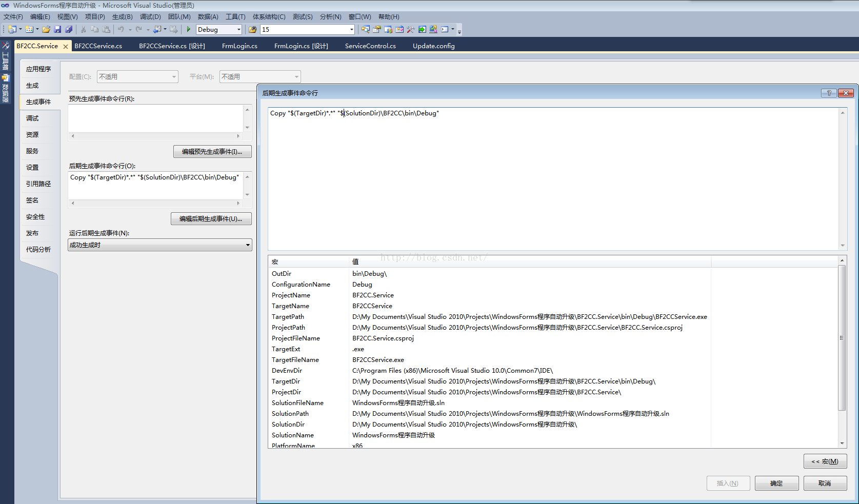Switch to the Update.config tab
The width and height of the screenshot is (859, 504).
[433, 46]
